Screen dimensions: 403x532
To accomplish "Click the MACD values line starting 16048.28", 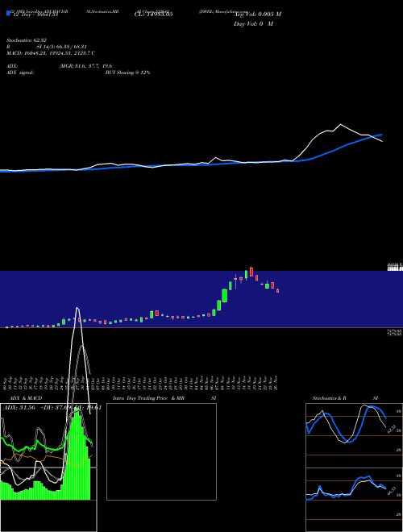I will tap(51, 53).
